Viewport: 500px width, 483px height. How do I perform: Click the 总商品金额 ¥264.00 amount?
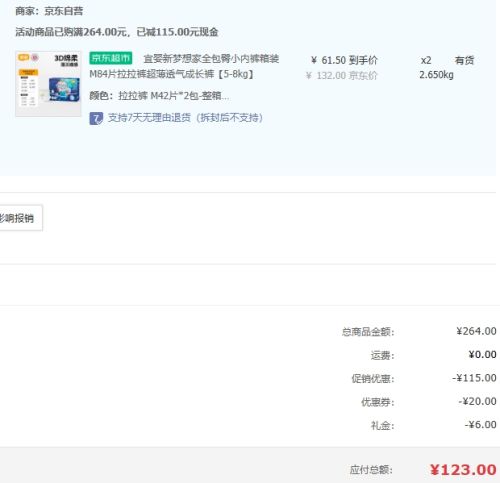(476, 331)
